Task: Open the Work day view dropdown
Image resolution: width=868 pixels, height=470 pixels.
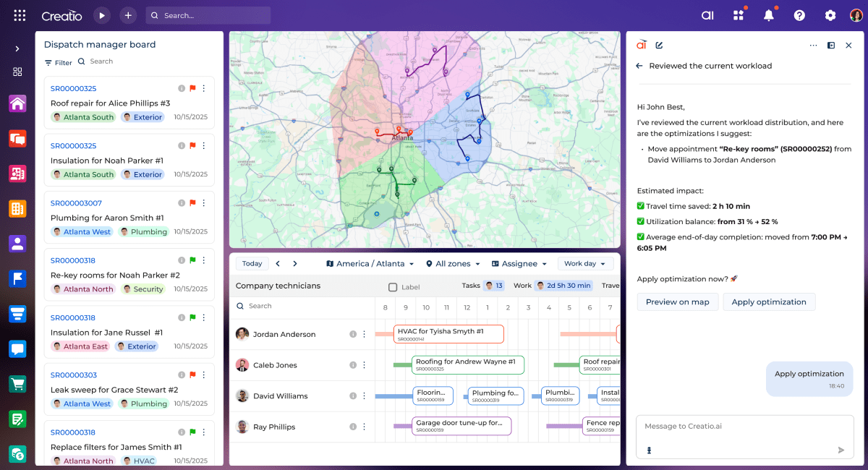Action: [x=585, y=264]
